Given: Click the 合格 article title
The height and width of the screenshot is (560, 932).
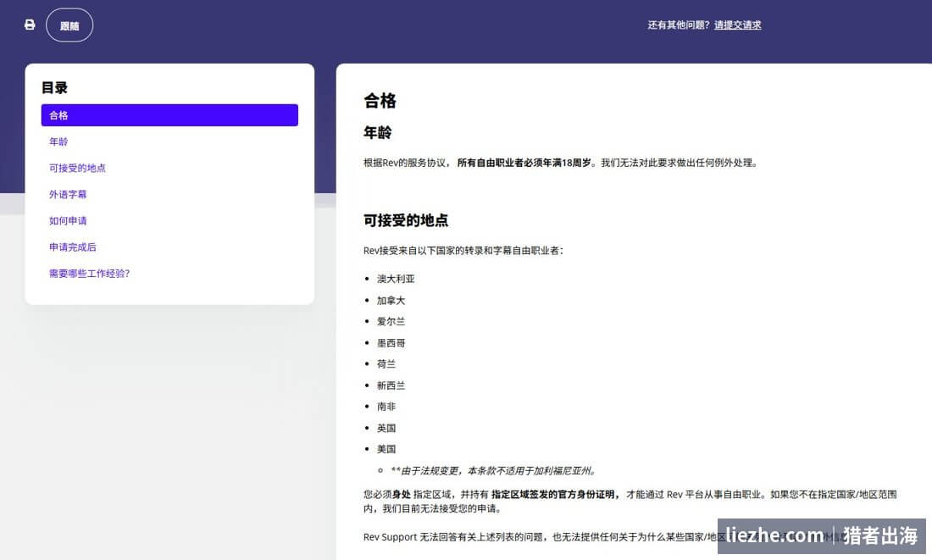Looking at the screenshot, I should [x=380, y=101].
